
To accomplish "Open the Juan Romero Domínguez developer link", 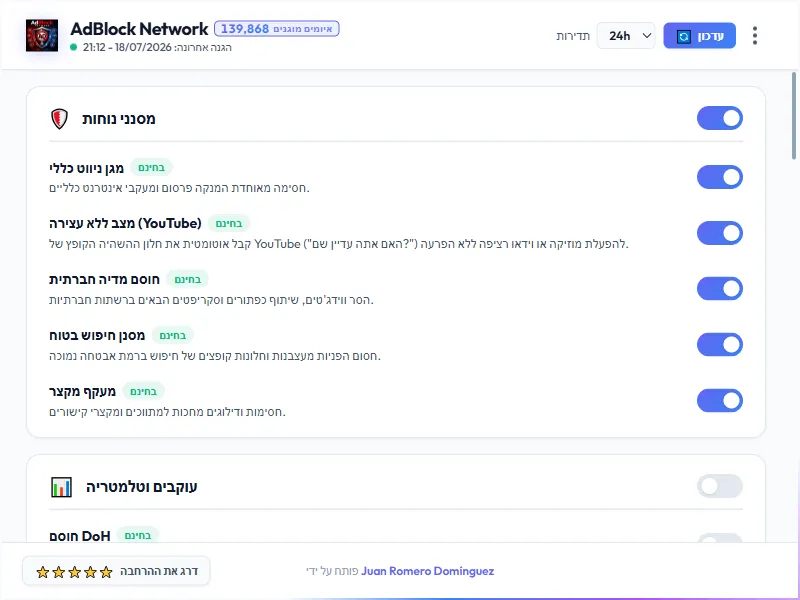I will click(x=428, y=571).
